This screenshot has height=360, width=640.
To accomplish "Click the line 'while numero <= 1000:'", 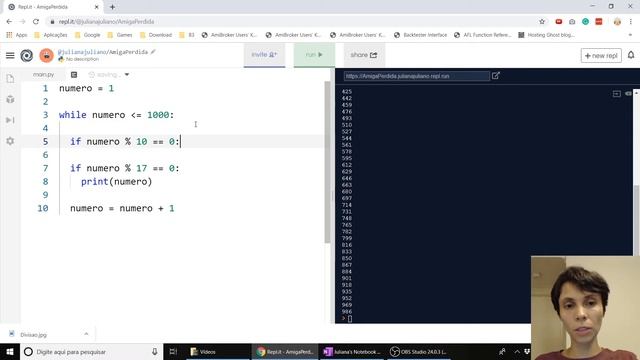I will pos(117,115).
